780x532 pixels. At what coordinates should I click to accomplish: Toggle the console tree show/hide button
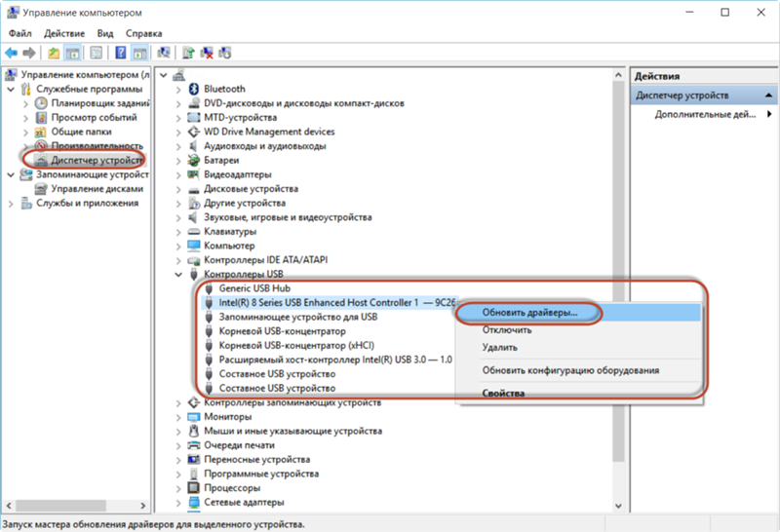72,53
